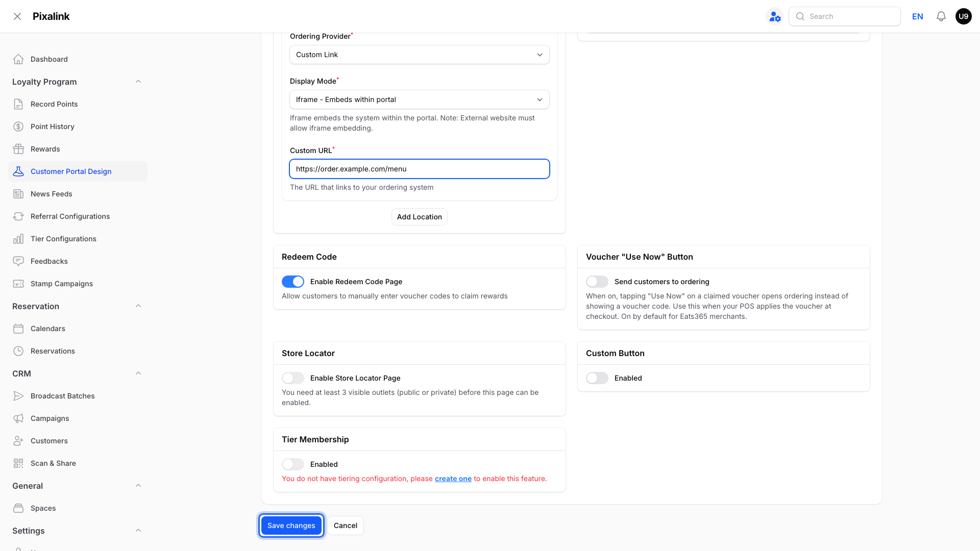Collapse the Reservation section
Image resolution: width=980 pixels, height=551 pixels.
[138, 306]
